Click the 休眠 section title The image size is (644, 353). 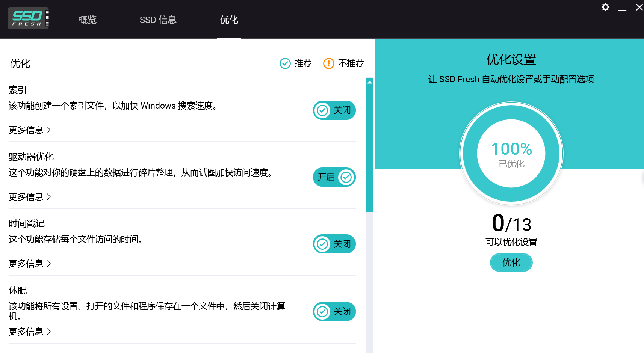point(18,290)
